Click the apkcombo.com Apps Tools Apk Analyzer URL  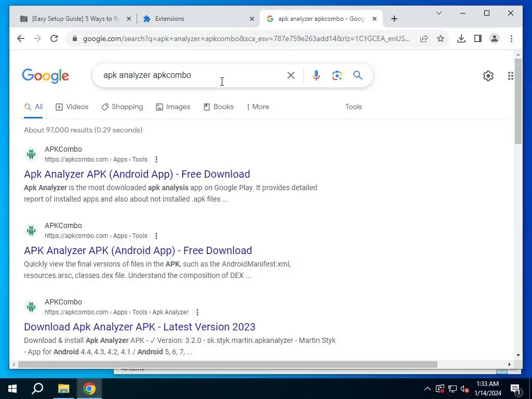click(116, 312)
